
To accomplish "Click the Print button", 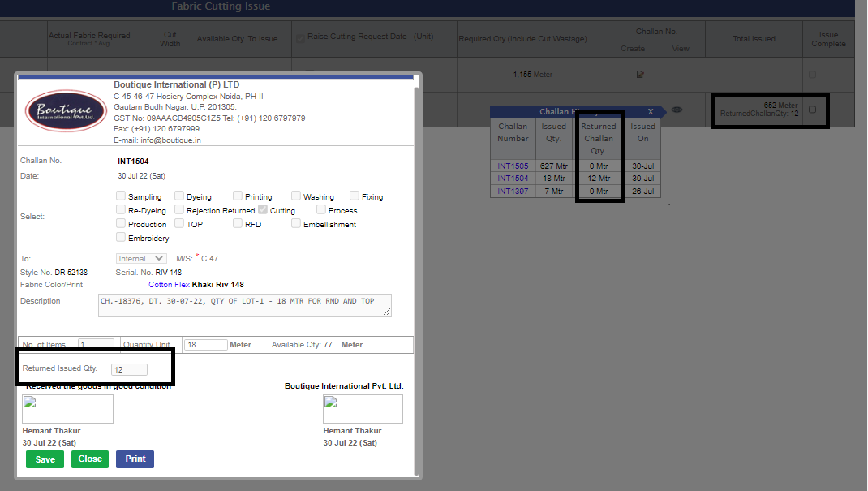I will point(135,459).
